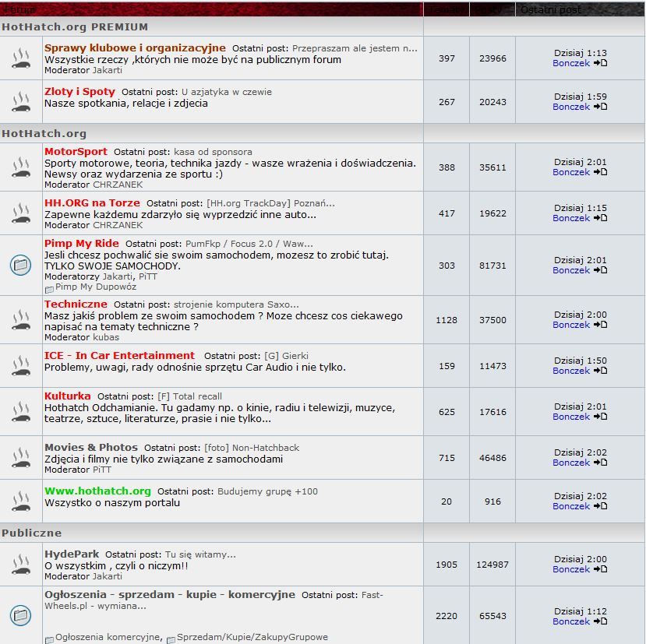Viewport: 646px width, 644px height.
Task: Click the last-post arrow icon in MotorSport row
Action: (x=600, y=172)
